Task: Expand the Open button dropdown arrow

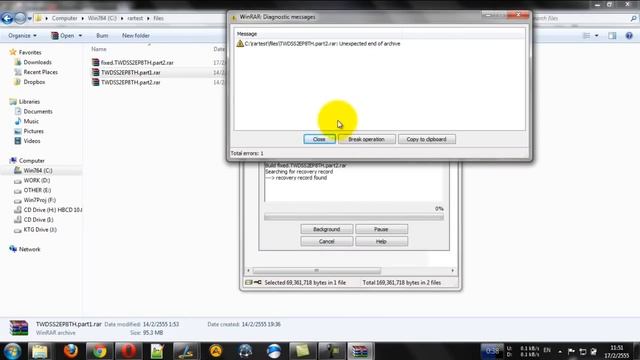Action: point(80,36)
